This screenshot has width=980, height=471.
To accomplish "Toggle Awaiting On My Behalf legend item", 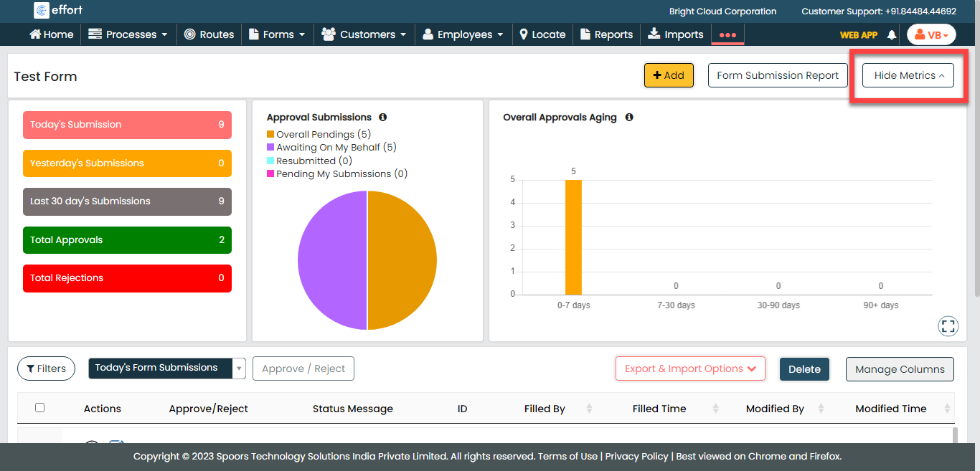I will 331,147.
